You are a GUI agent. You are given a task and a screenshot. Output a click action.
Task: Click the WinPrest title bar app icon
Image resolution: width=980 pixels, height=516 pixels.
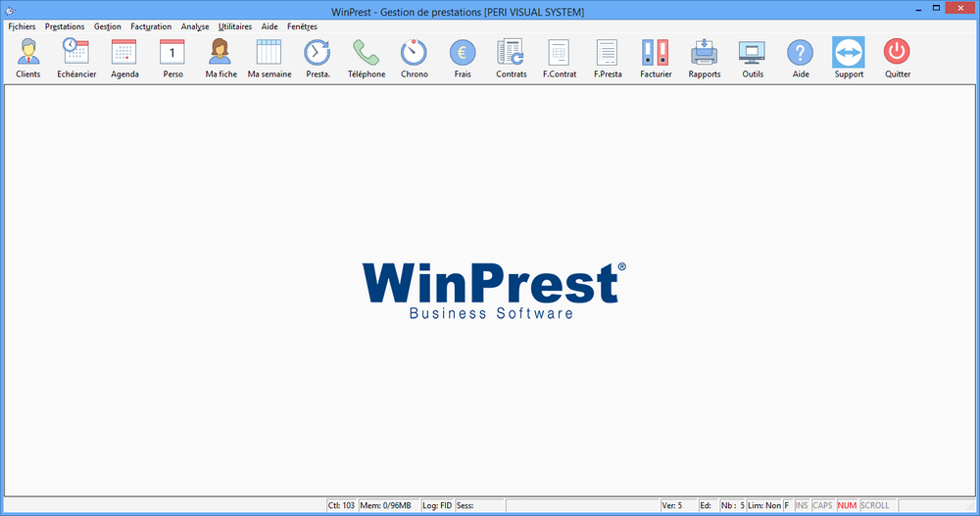pos(10,11)
